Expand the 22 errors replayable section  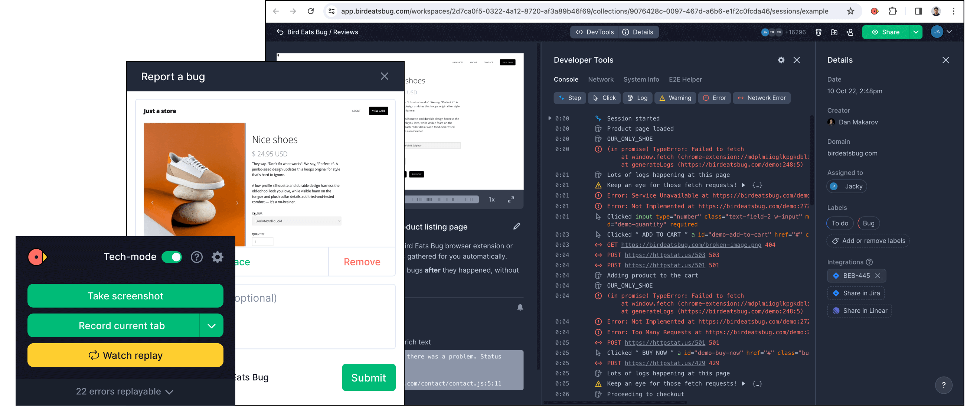pos(125,391)
